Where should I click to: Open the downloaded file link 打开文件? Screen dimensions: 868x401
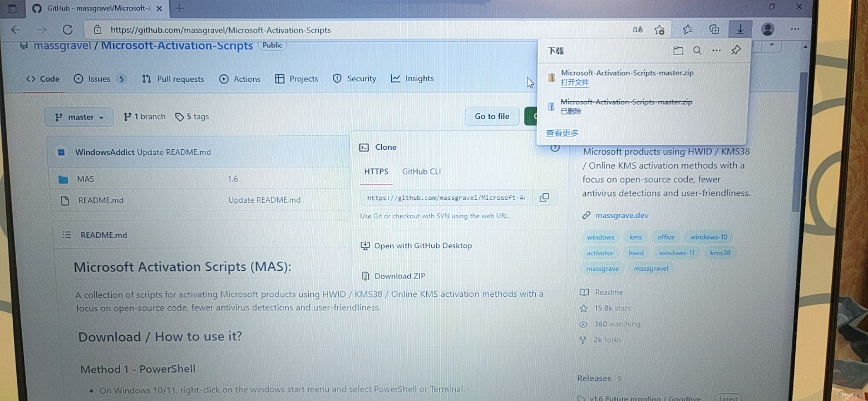pos(574,82)
